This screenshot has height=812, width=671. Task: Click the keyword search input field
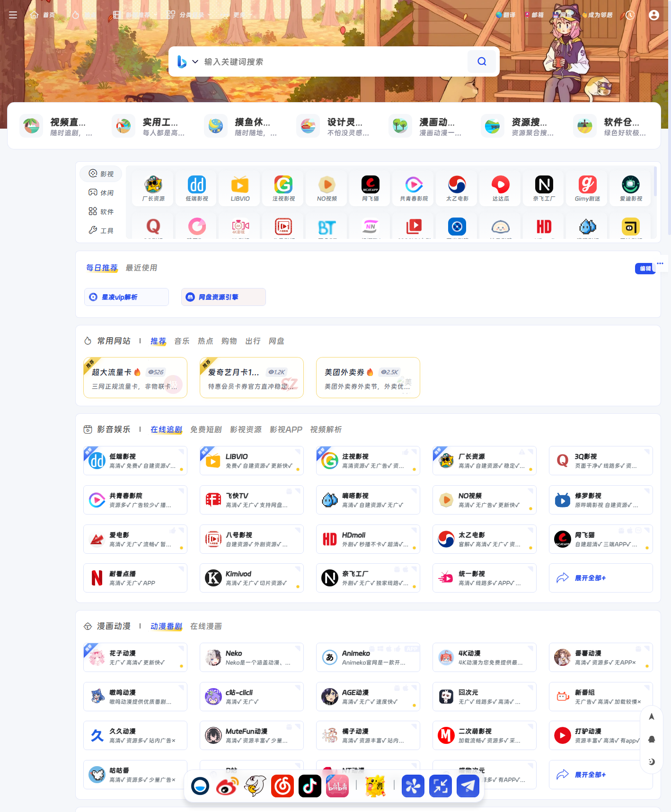pyautogui.click(x=334, y=61)
